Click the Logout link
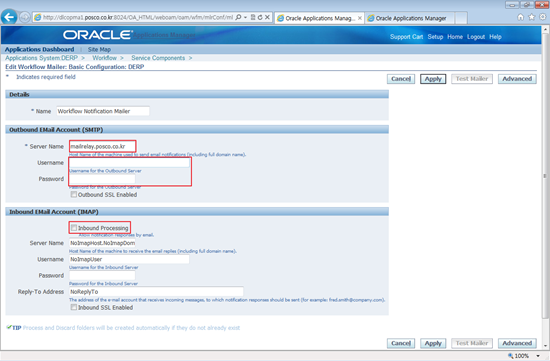This screenshot has height=361, width=550. tap(476, 37)
